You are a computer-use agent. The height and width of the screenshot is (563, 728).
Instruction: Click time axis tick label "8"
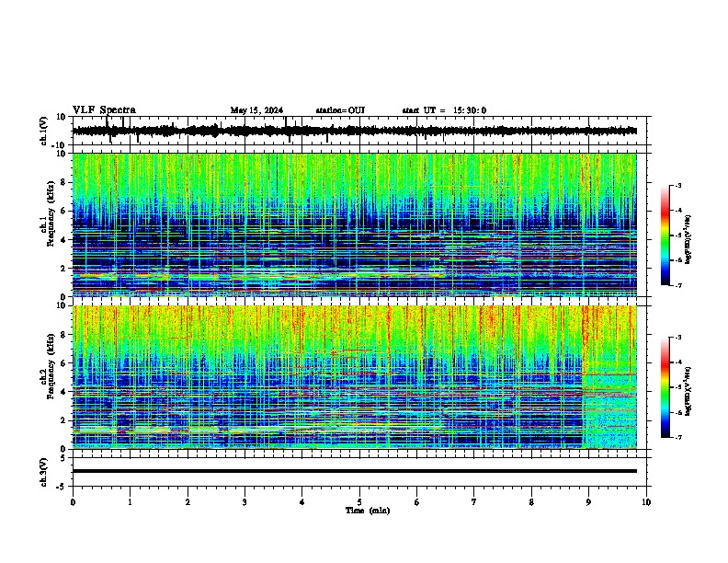(531, 502)
